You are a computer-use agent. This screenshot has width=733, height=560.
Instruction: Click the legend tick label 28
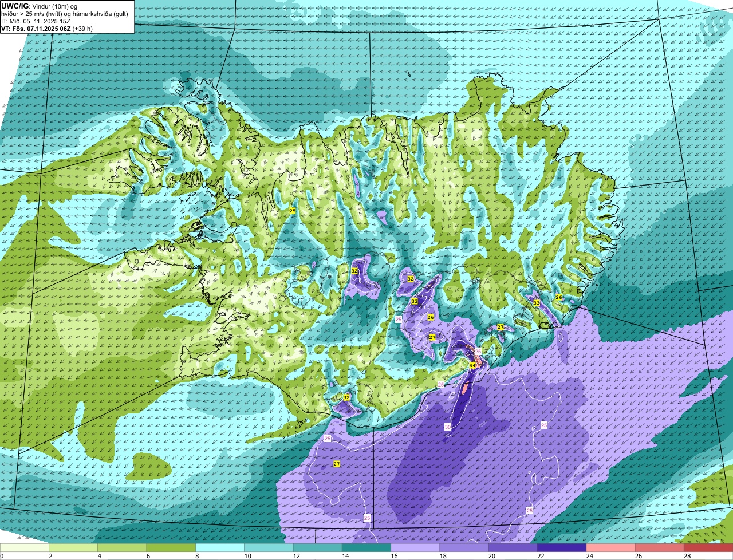(x=687, y=556)
